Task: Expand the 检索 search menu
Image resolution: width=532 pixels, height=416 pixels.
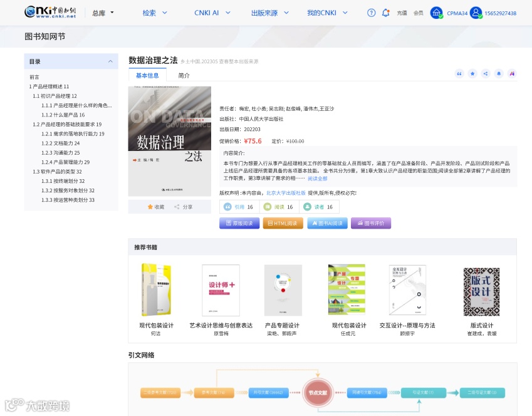Action: [155, 13]
